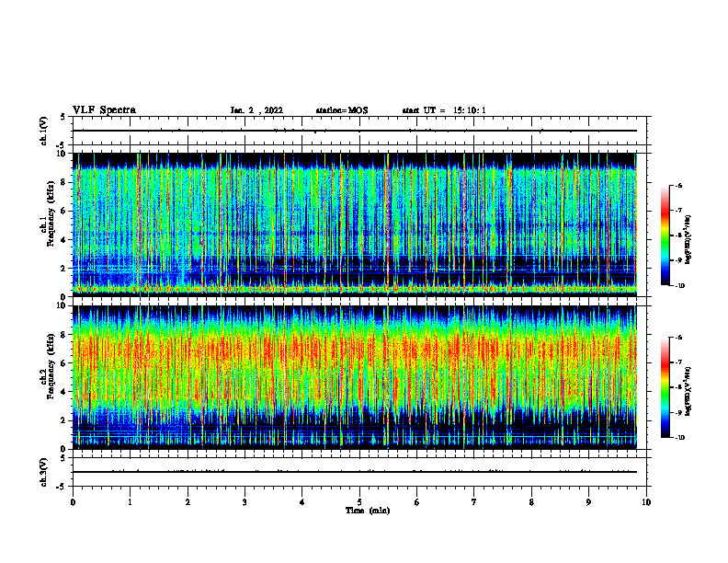Screen dimensions: 728x563
Task: Click ch.2 frequency axis tick label "8"
Action: 63,335
